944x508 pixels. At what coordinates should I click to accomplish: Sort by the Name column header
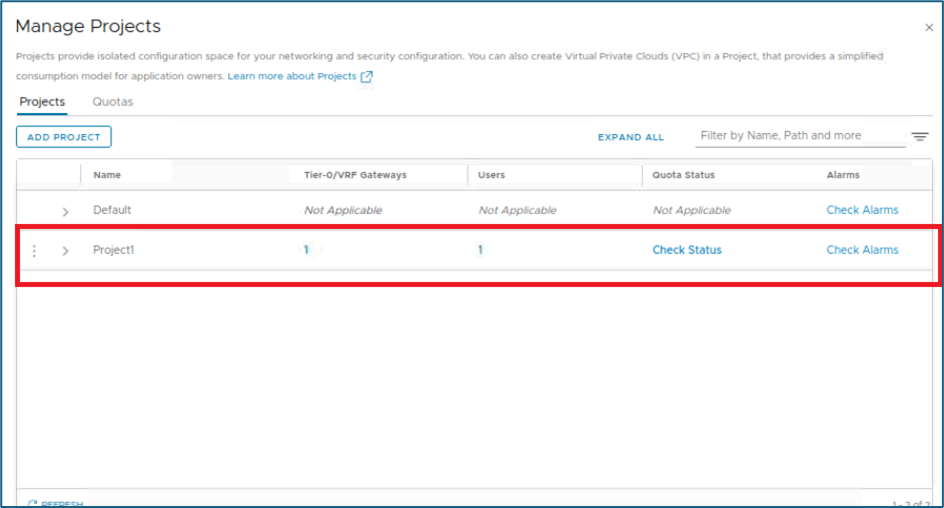pos(107,175)
